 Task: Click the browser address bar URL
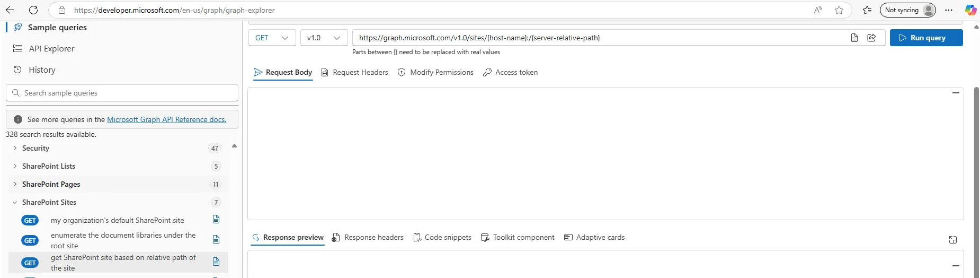174,10
